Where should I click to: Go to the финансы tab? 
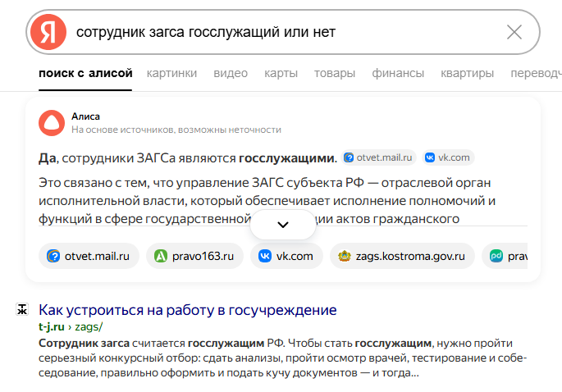click(x=398, y=73)
